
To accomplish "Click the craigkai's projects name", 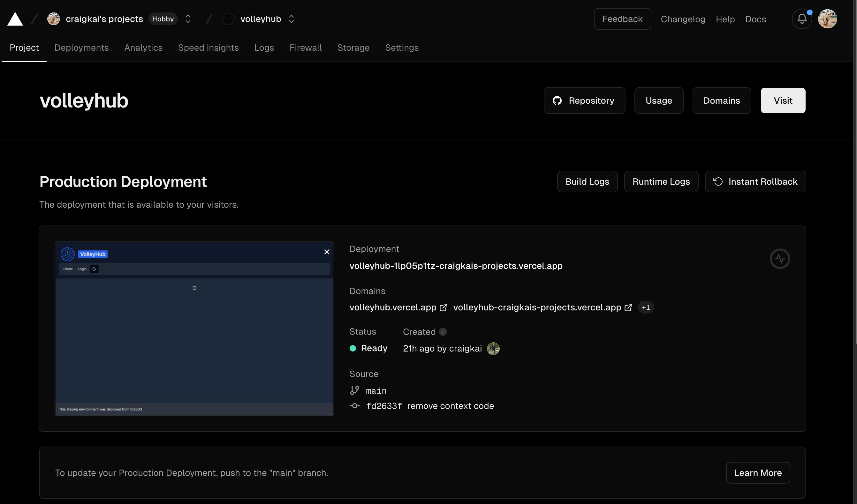I will [x=104, y=19].
